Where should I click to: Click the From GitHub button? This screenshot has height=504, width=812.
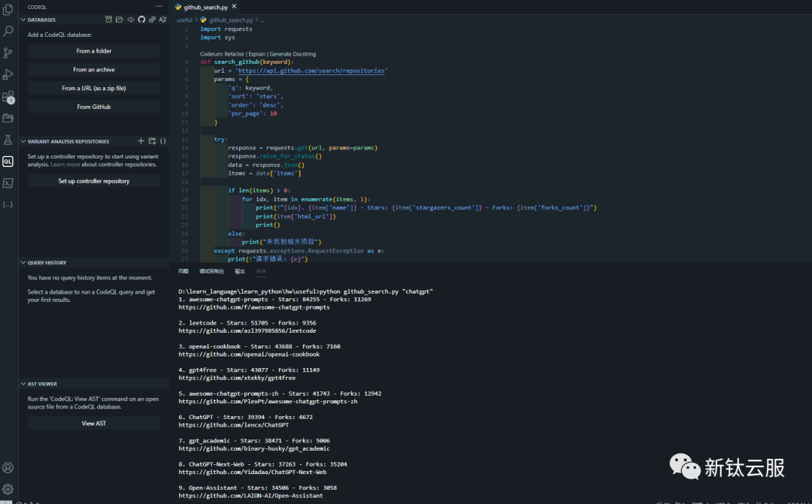(94, 107)
